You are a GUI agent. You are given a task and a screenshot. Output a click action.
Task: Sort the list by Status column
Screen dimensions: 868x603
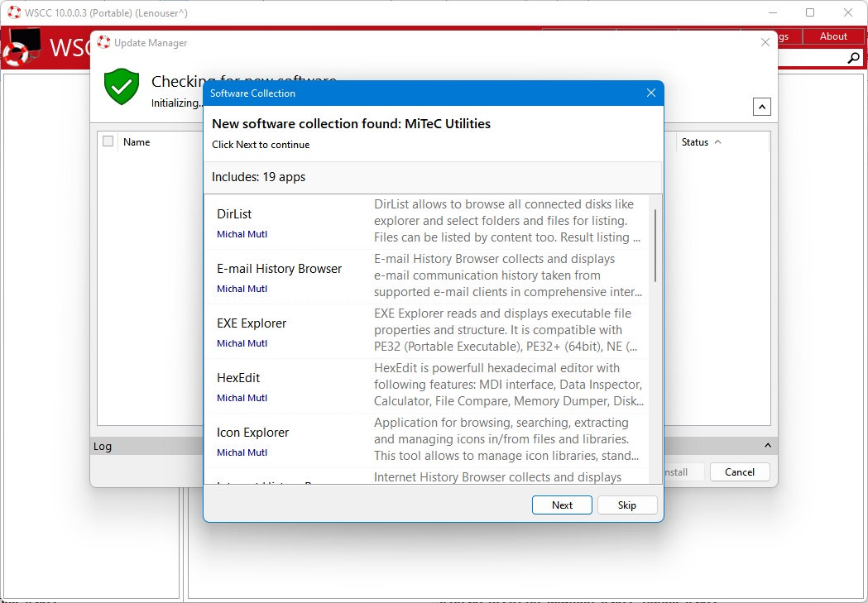pos(701,142)
